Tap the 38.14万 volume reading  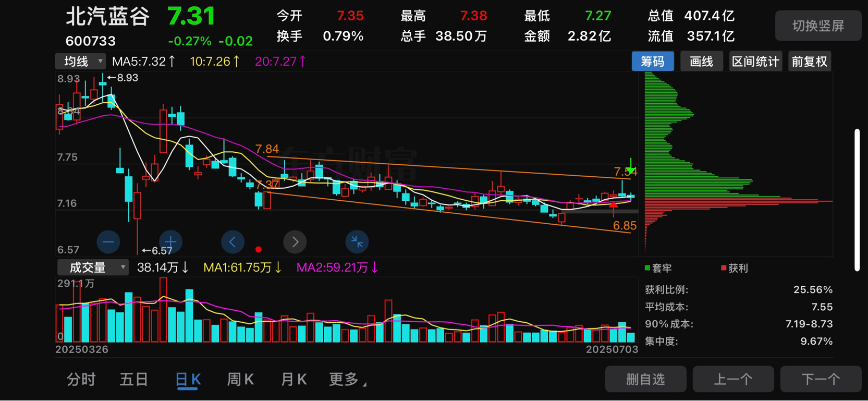(163, 268)
